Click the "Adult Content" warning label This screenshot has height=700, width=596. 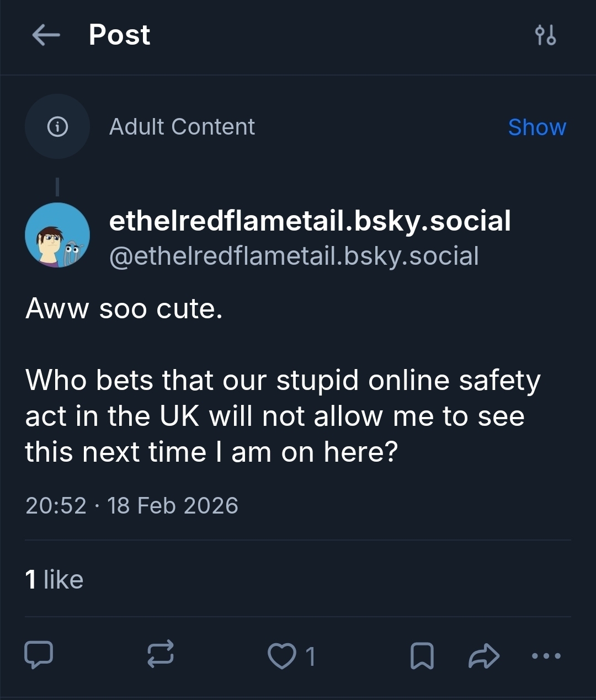(x=182, y=127)
